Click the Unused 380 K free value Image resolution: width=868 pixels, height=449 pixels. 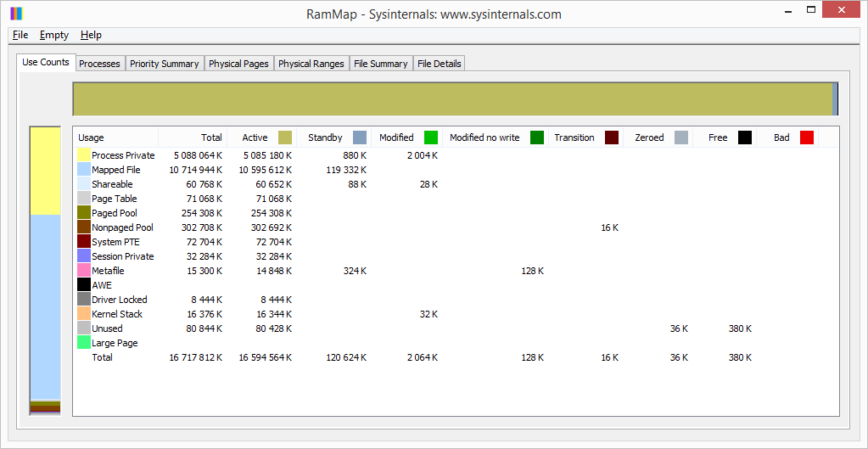740,328
